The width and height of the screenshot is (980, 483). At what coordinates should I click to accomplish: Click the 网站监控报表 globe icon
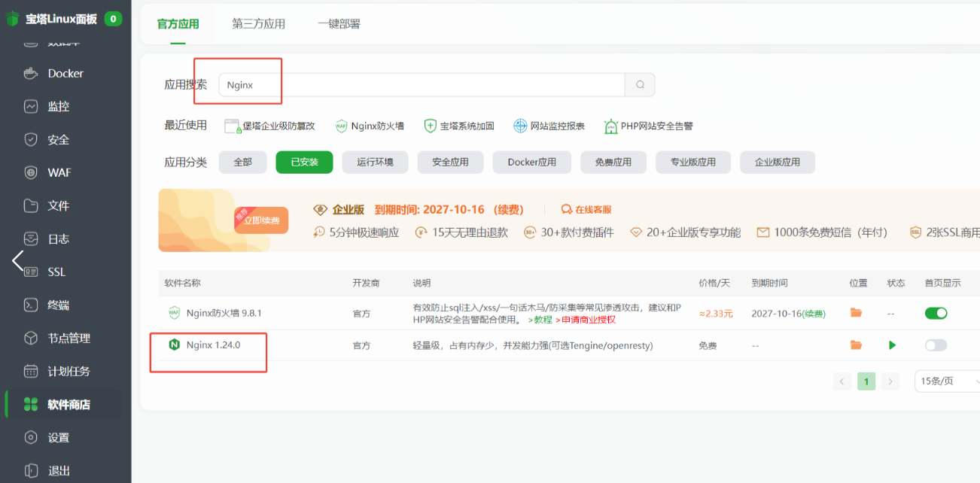click(520, 126)
